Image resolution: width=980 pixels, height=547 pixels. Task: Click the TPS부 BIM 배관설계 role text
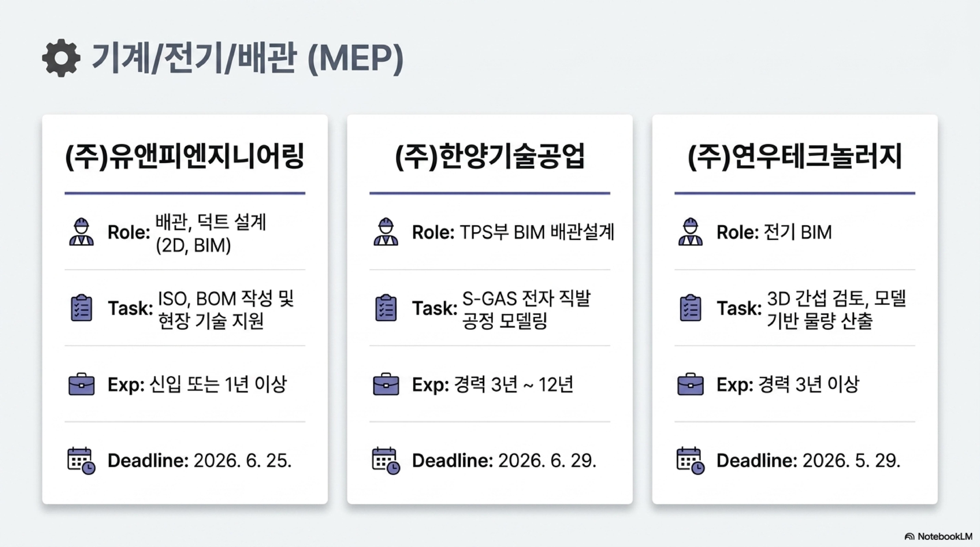[537, 232]
